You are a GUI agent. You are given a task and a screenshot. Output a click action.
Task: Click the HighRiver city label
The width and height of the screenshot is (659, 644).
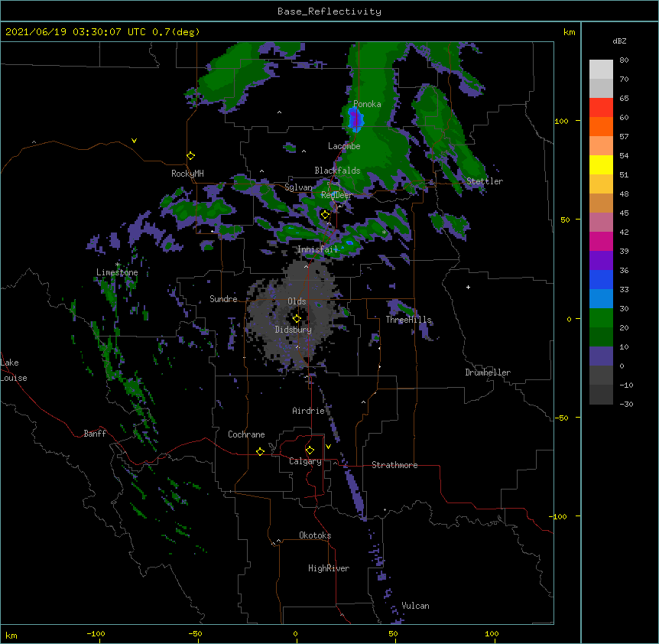coord(329,568)
